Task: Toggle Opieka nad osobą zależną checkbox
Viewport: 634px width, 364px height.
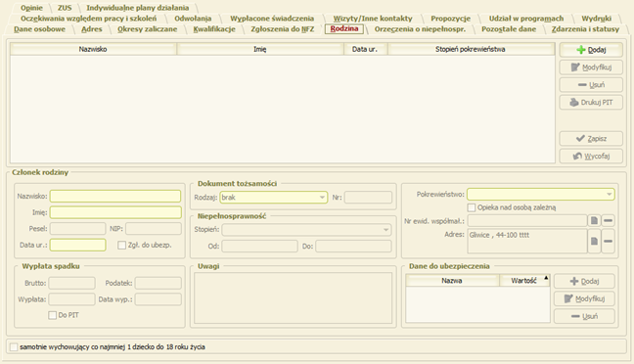Action: point(472,207)
